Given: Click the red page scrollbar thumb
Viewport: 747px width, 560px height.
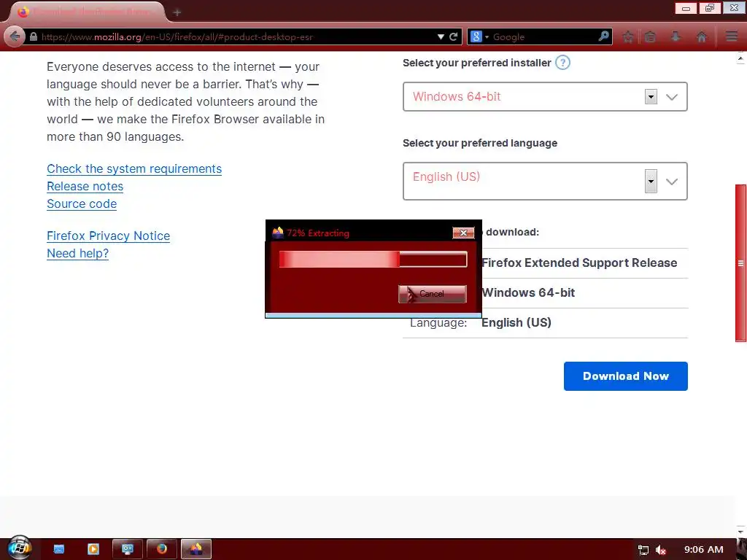Looking at the screenshot, I should click(x=740, y=262).
